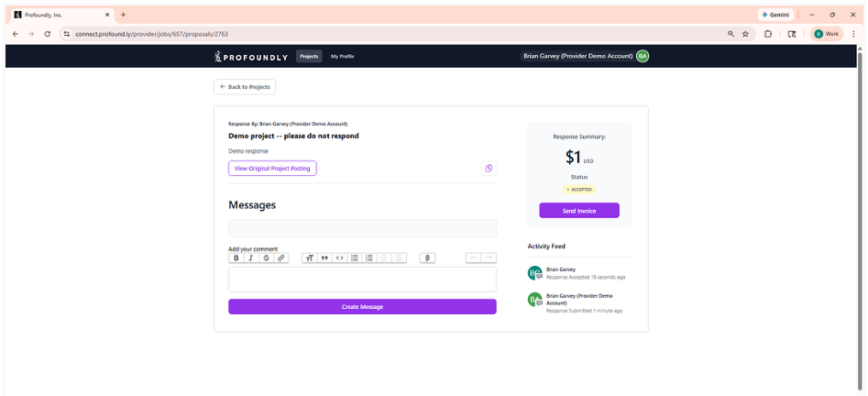The width and height of the screenshot is (868, 396).
Task: Go back to Projects
Action: click(x=245, y=86)
